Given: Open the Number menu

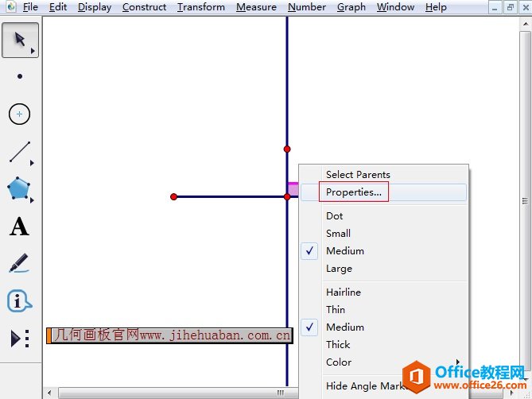Looking at the screenshot, I should (x=307, y=7).
